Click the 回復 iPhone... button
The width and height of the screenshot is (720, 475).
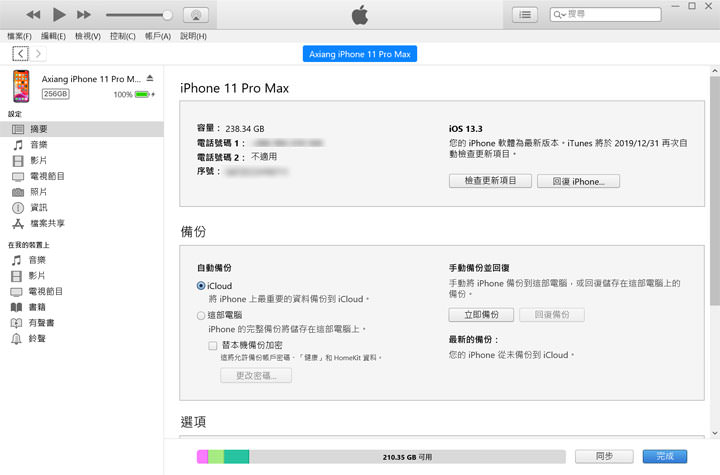click(578, 181)
